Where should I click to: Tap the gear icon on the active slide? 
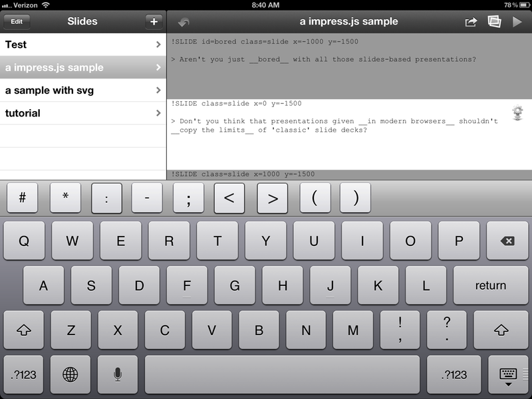tap(518, 112)
